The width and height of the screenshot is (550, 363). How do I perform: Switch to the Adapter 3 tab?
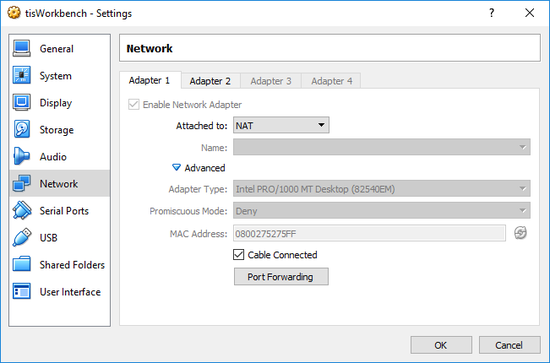(271, 81)
